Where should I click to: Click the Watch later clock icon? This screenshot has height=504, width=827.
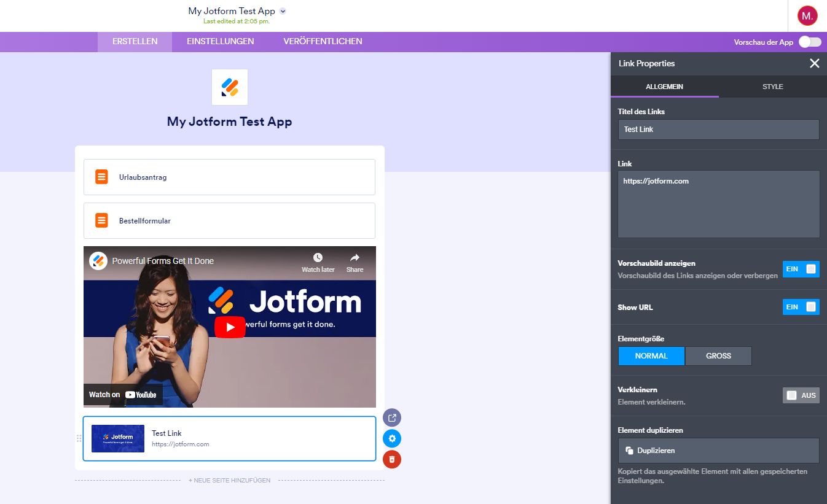click(318, 258)
